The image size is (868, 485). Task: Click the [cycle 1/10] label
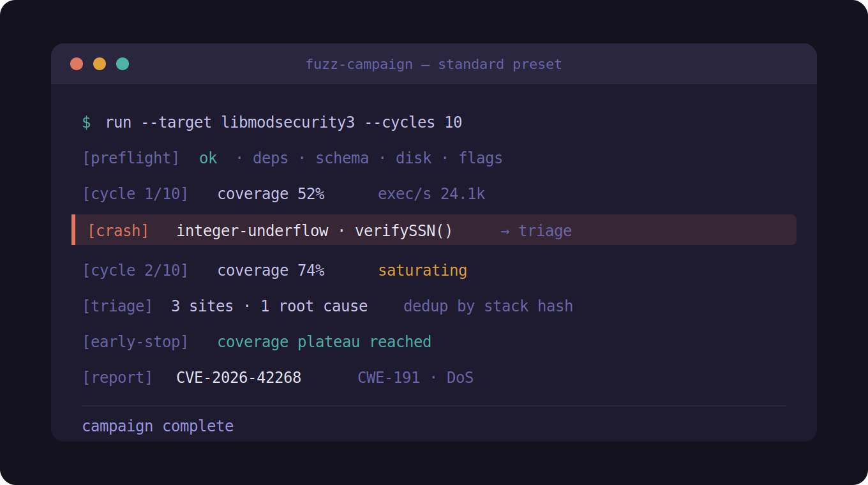click(135, 194)
